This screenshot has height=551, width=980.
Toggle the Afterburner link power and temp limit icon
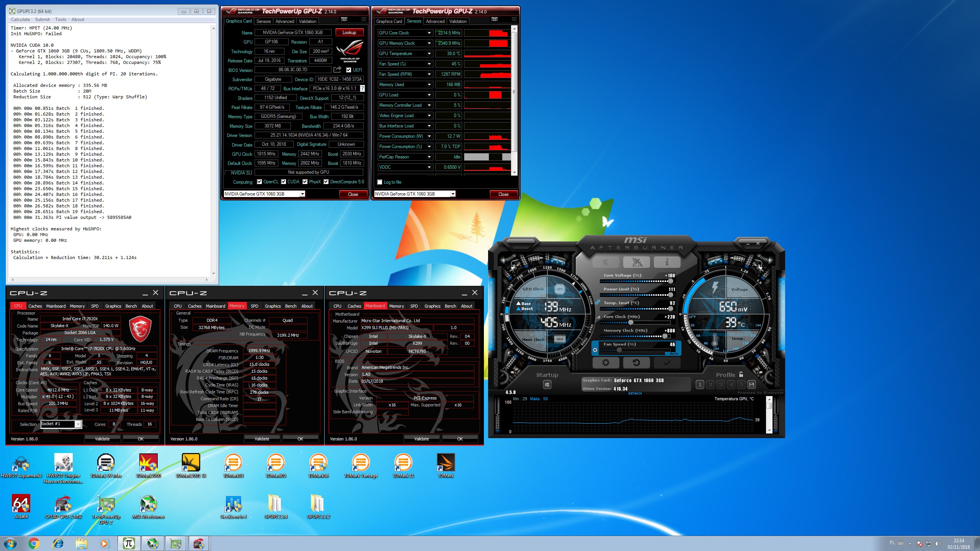(x=598, y=302)
